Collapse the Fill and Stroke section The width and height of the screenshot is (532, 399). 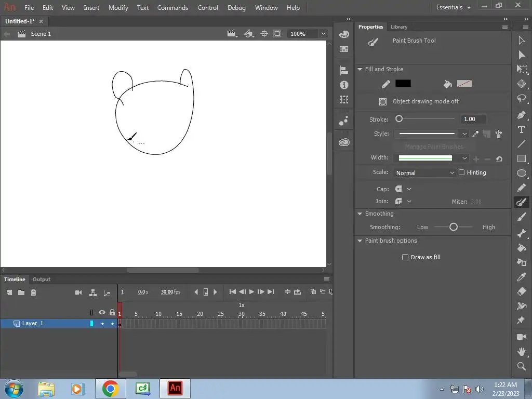360,69
